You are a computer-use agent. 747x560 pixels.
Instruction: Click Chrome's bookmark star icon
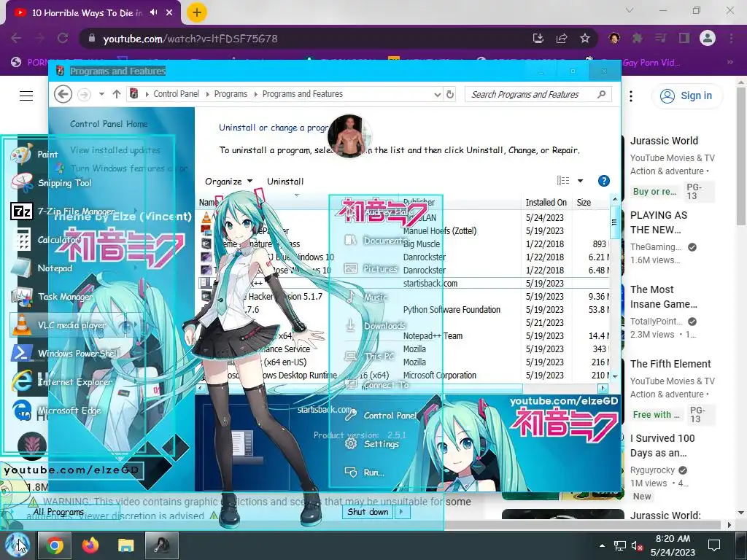coord(585,38)
